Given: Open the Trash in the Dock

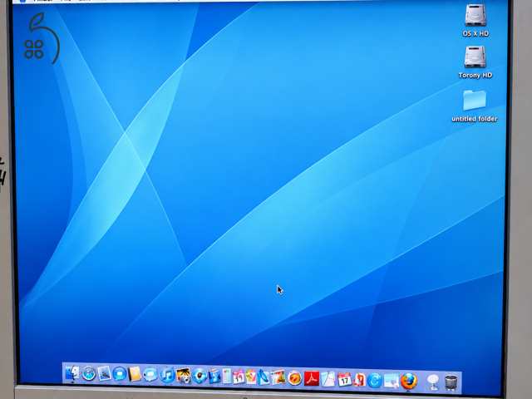Looking at the screenshot, I should coord(451,382).
